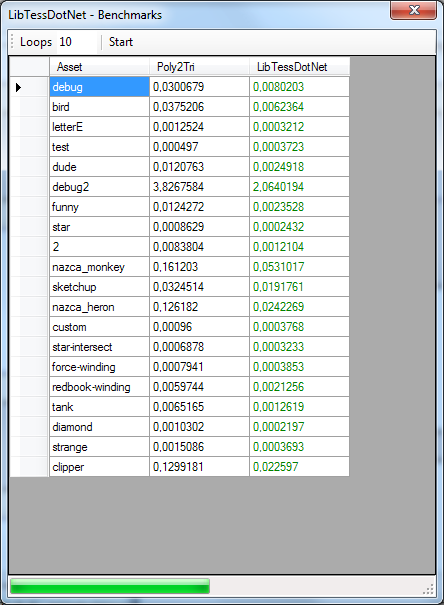Click the Start button in toolbar
Viewport: 444px width, 605px height.
(121, 42)
